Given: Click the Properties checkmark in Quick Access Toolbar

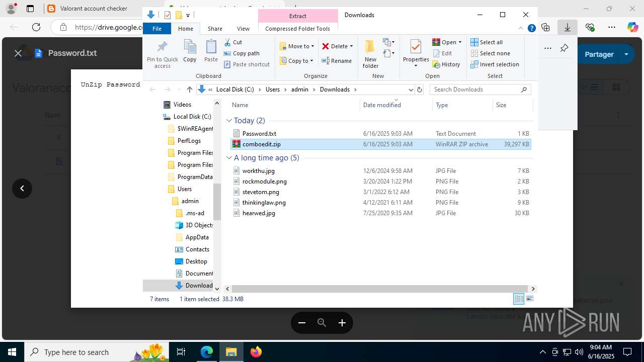Looking at the screenshot, I should click(x=168, y=15).
